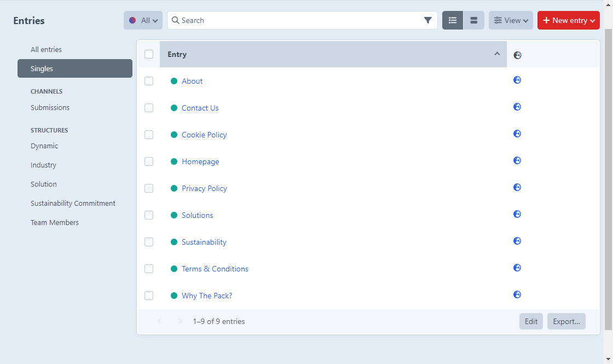Click globe icon in Why The Pack? row

(517, 294)
